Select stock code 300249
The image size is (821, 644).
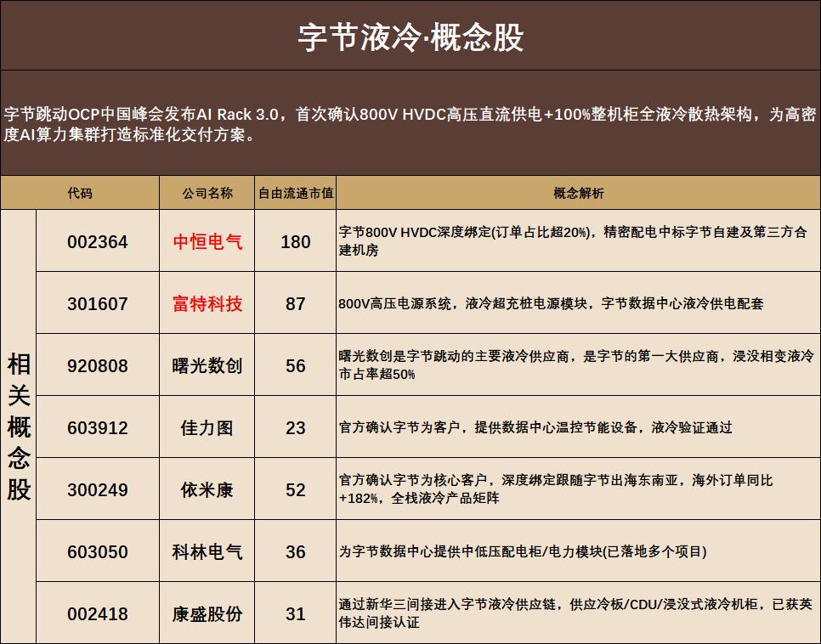click(98, 489)
